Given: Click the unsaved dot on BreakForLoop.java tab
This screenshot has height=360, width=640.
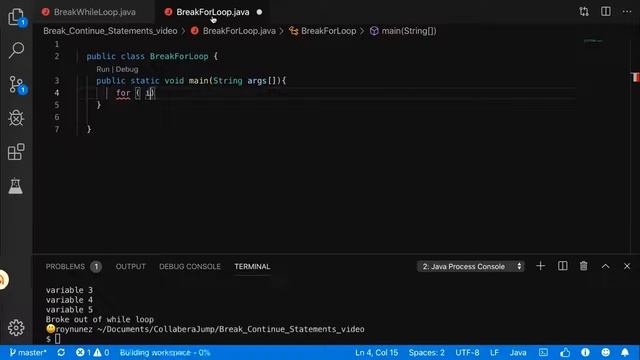Looking at the screenshot, I should [x=259, y=12].
